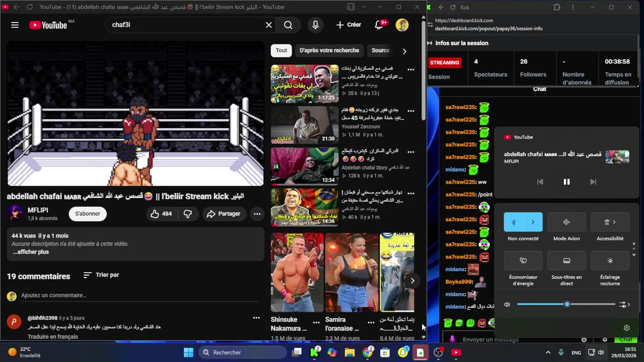This screenshot has height=362, width=644.
Task: Open the MFLIPI channel name link
Action: point(38,210)
